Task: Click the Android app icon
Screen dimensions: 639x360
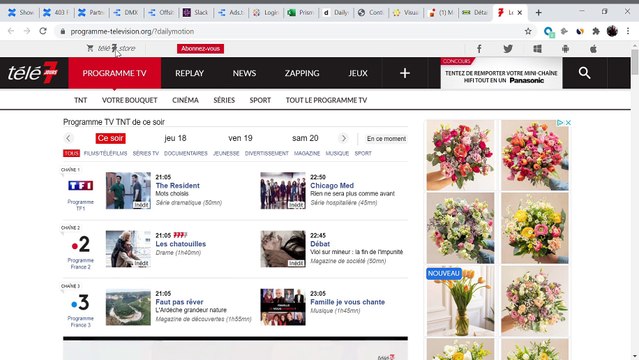Action: [565, 49]
